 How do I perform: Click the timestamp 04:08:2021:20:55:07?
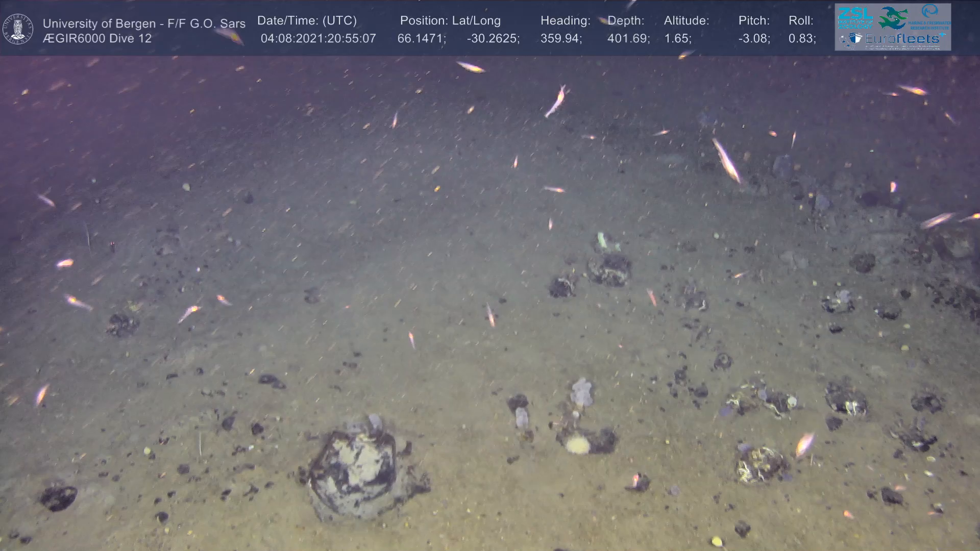318,39
